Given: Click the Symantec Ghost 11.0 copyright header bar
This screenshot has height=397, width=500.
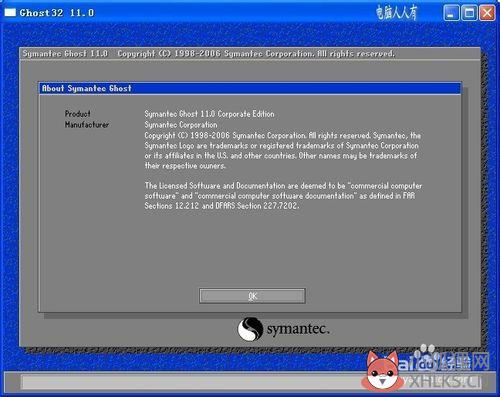Looking at the screenshot, I should tap(250, 54).
